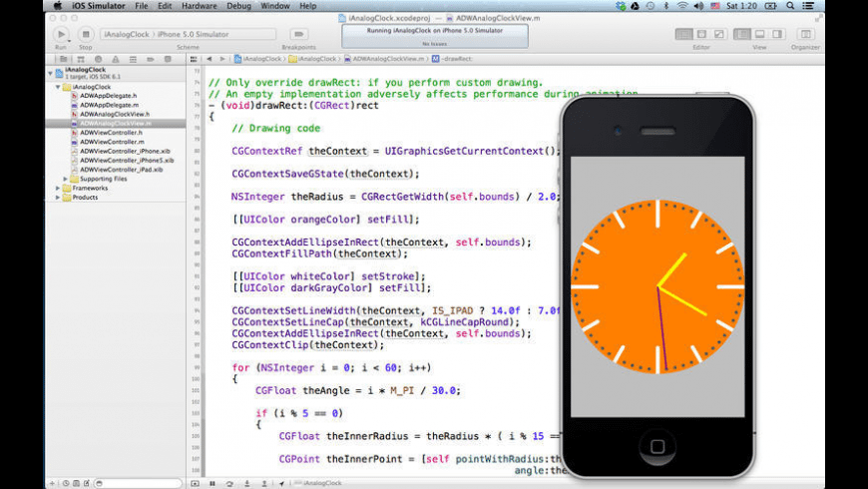The image size is (868, 489).
Task: Open the File menu
Action: pyautogui.click(x=141, y=6)
